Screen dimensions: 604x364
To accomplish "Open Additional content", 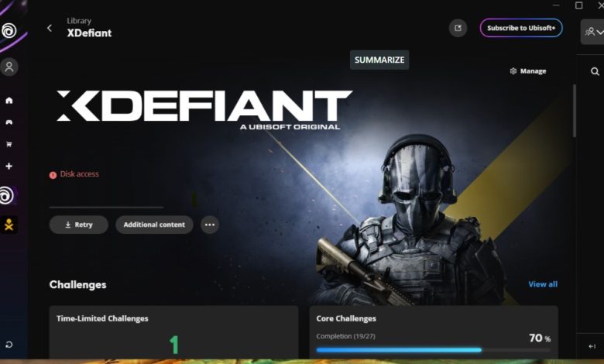I will pyautogui.click(x=154, y=225).
